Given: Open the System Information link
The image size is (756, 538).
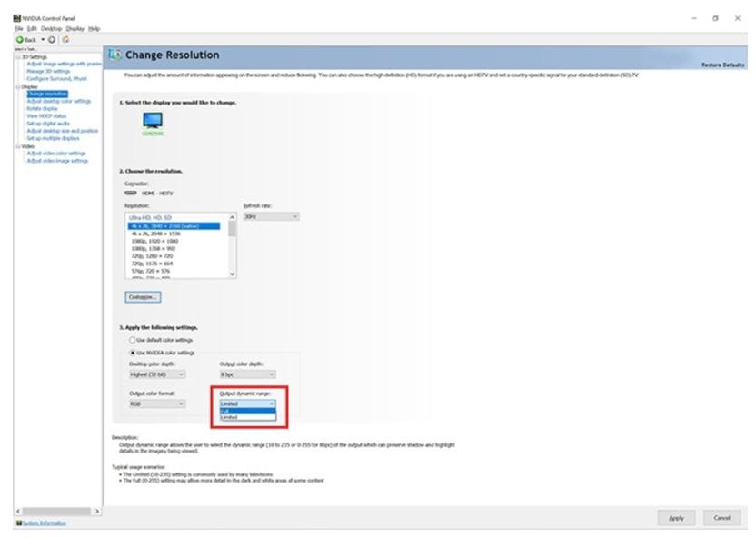Looking at the screenshot, I should click(x=45, y=523).
